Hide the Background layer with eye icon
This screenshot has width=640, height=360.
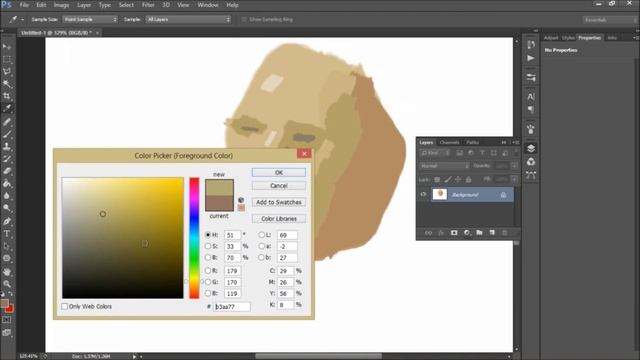pyautogui.click(x=423, y=195)
